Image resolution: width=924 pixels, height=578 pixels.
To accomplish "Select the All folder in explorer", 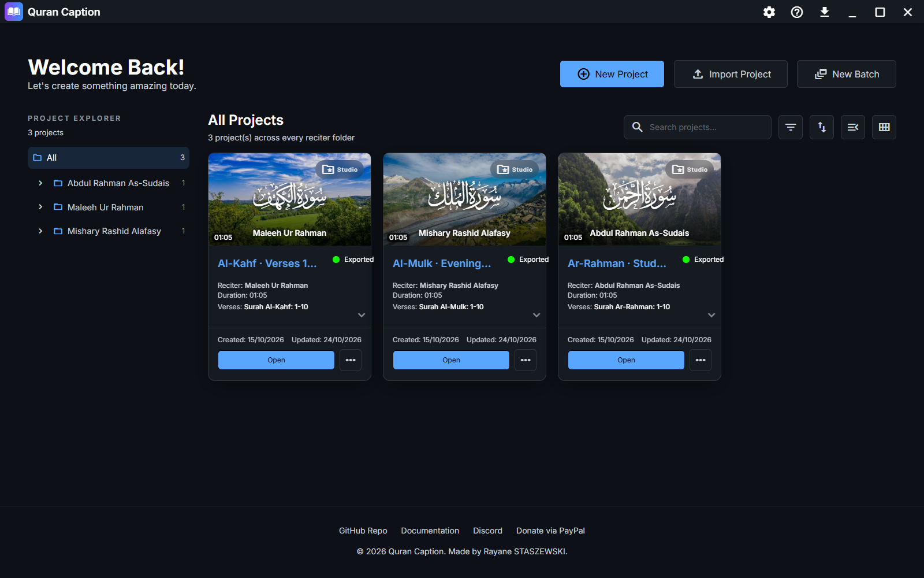I will point(109,158).
